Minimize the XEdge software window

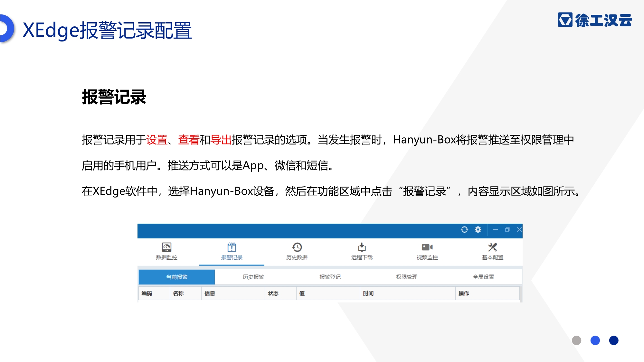(495, 229)
